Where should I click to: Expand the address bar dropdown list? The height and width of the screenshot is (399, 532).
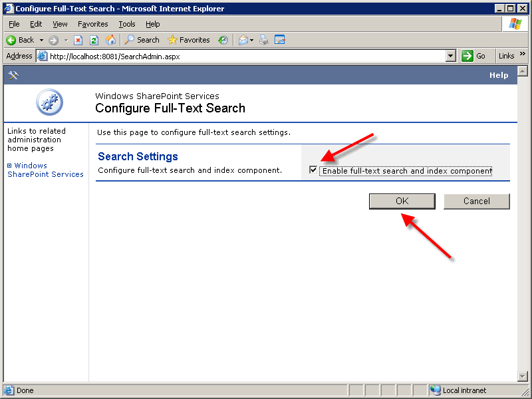pos(450,56)
